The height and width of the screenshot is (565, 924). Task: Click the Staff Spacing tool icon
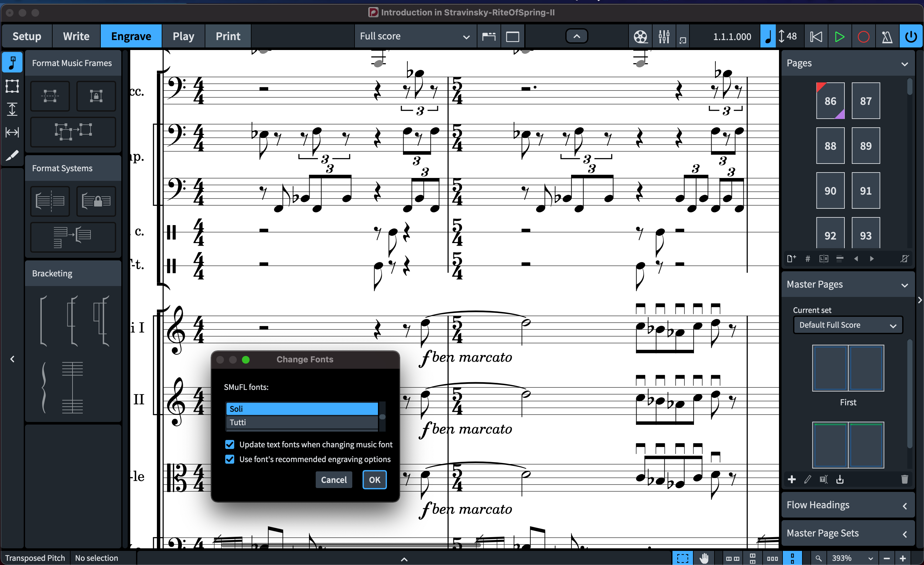pos(12,109)
